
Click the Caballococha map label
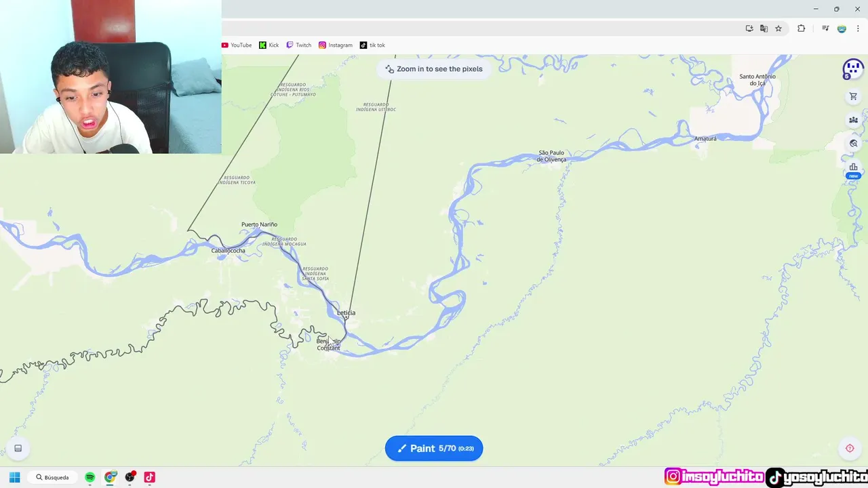(228, 251)
